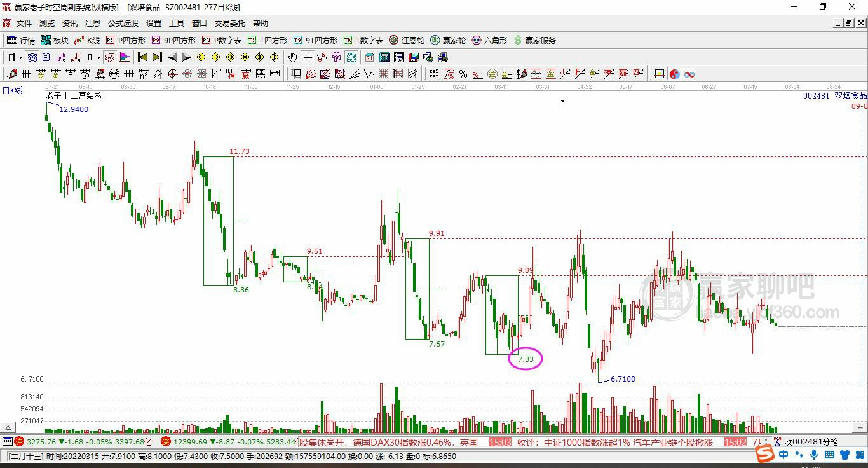The width and height of the screenshot is (868, 468).
Task: Open the 江恩 menu
Action: pos(93,23)
